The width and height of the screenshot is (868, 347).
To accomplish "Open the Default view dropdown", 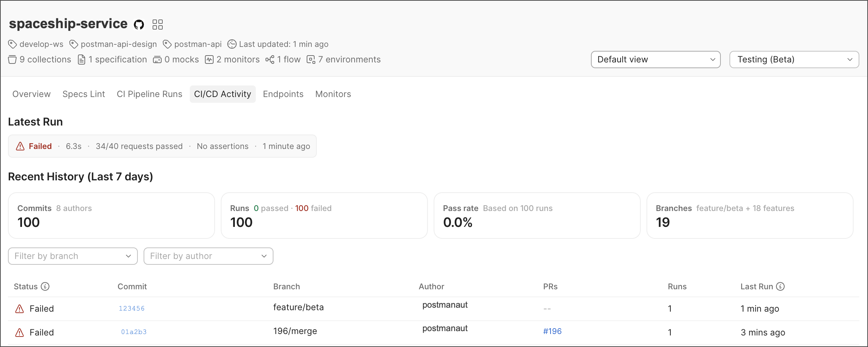I will (x=656, y=60).
